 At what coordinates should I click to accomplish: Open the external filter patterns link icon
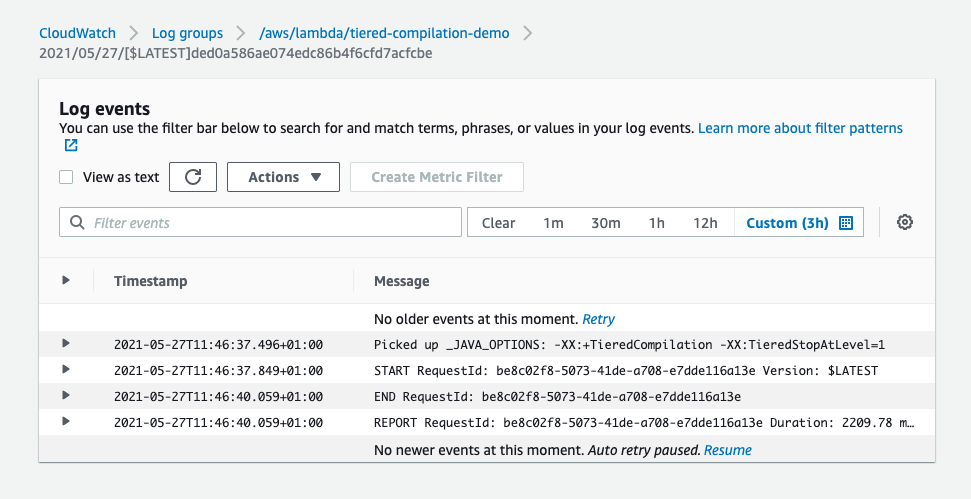click(x=71, y=146)
